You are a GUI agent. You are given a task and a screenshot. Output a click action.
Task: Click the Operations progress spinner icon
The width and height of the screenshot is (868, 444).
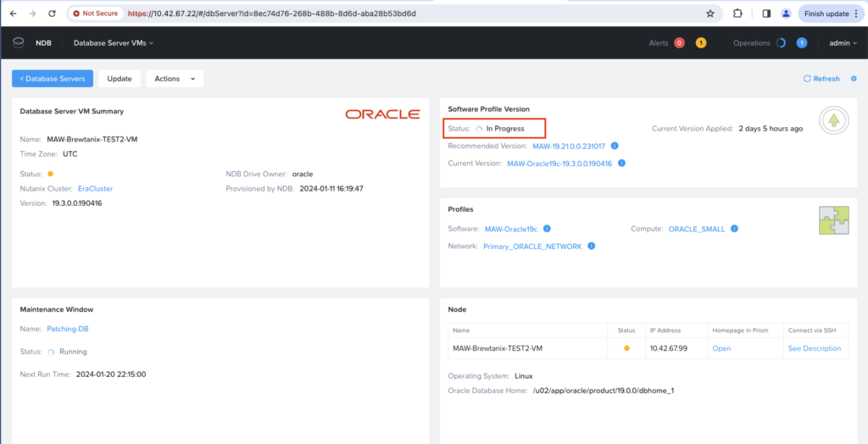pyautogui.click(x=781, y=42)
